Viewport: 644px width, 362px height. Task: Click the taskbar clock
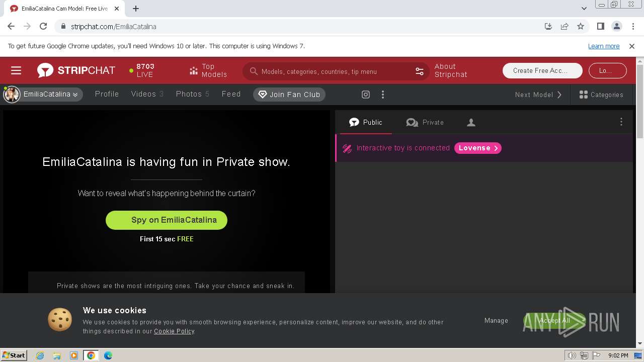[x=618, y=355]
